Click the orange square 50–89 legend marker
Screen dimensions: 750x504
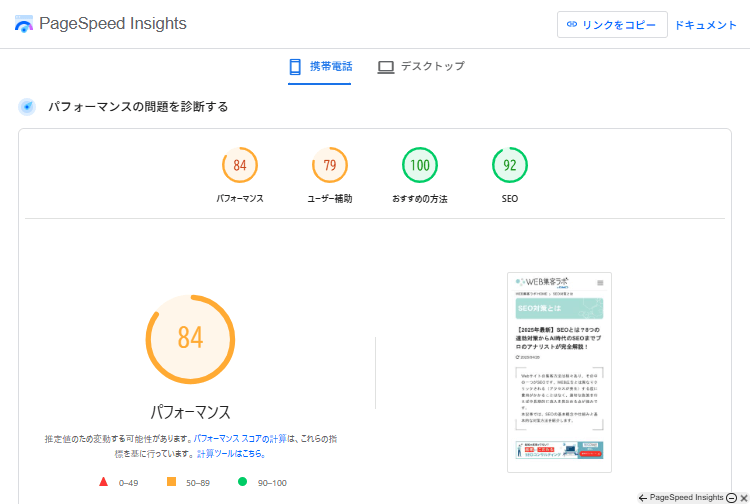coord(171,482)
